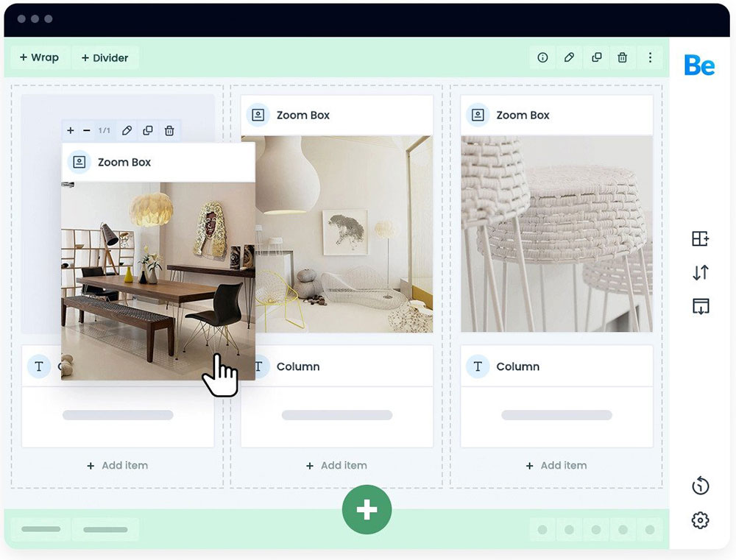Delete the section with top trash icon
Viewport: 736px width, 560px height.
pyautogui.click(x=623, y=57)
